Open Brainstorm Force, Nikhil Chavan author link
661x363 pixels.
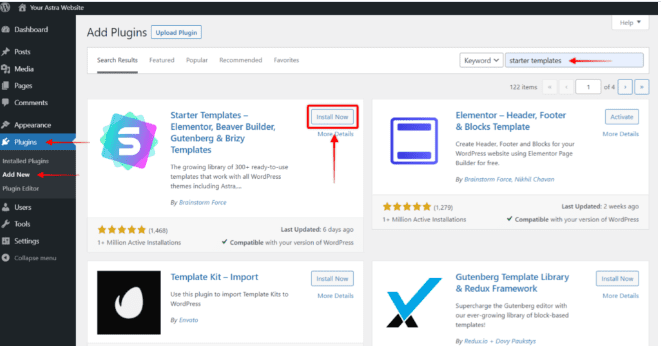point(509,179)
